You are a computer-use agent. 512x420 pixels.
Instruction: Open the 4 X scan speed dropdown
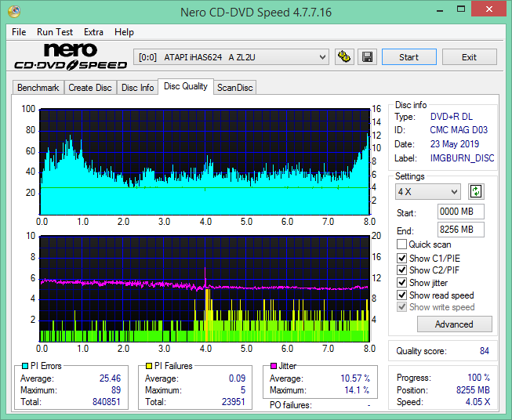pyautogui.click(x=428, y=191)
